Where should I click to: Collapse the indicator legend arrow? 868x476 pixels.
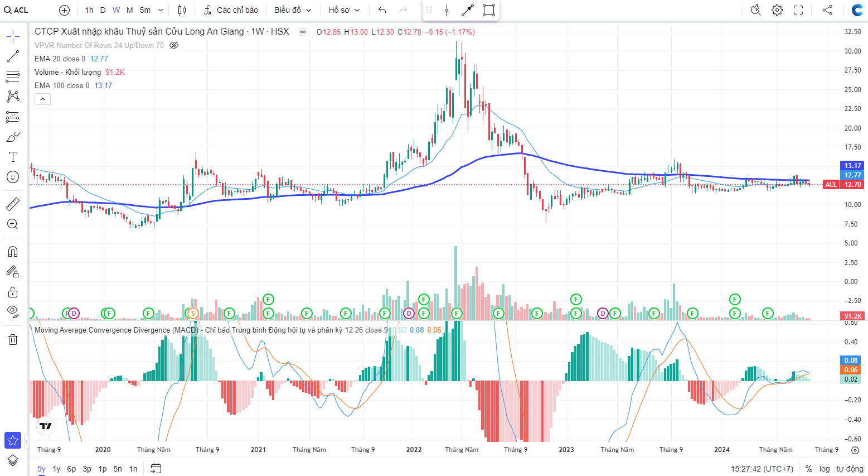pyautogui.click(x=43, y=99)
